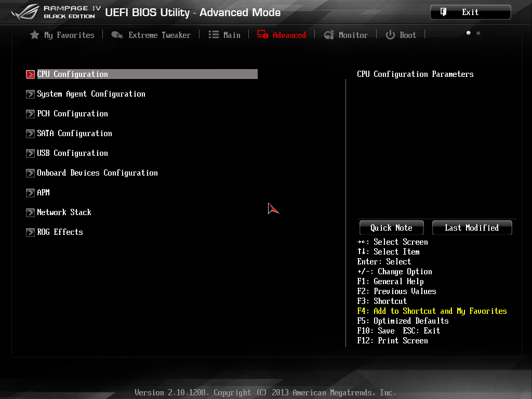Expand the PCH Configuration arrow
Image resolution: width=532 pixels, height=399 pixels.
click(31, 114)
